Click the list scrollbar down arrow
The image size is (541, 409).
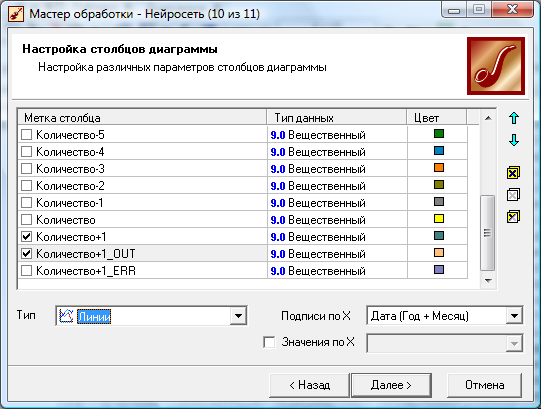pyautogui.click(x=488, y=280)
